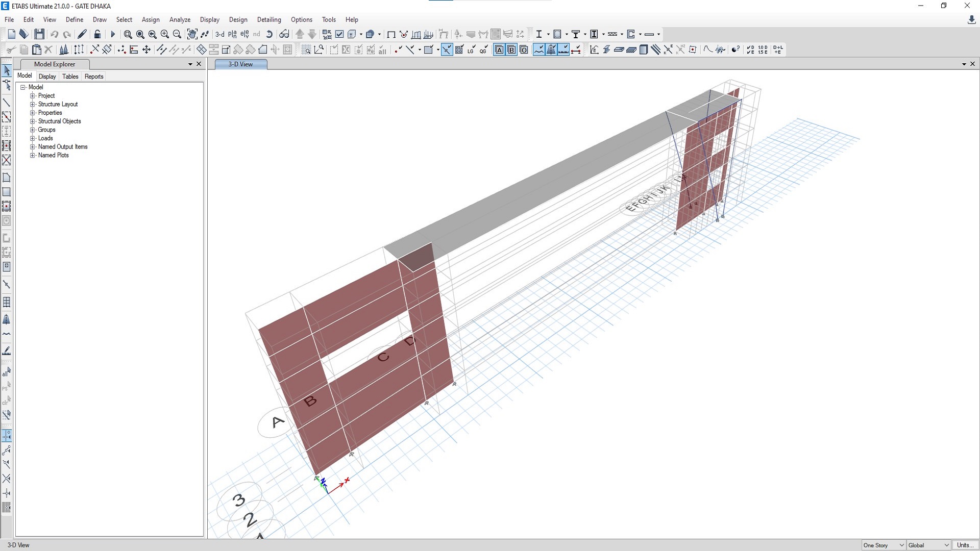Click the Units... button

(x=965, y=545)
